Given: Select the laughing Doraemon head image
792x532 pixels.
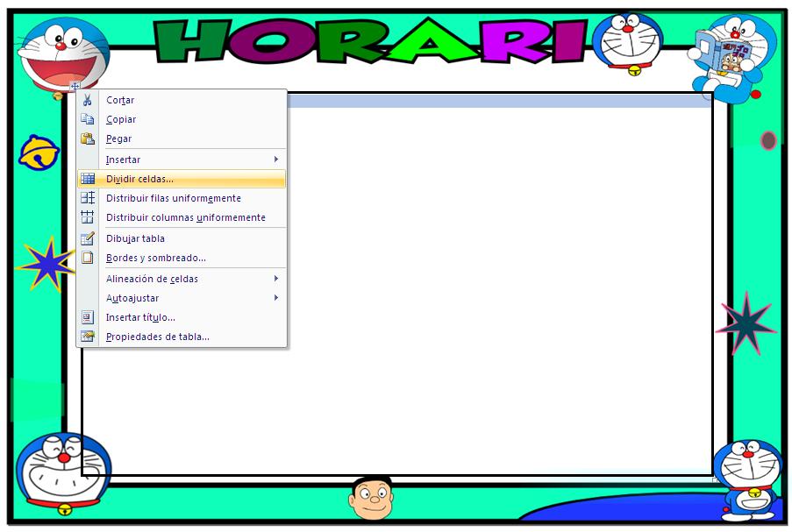Looking at the screenshot, I should (x=63, y=54).
